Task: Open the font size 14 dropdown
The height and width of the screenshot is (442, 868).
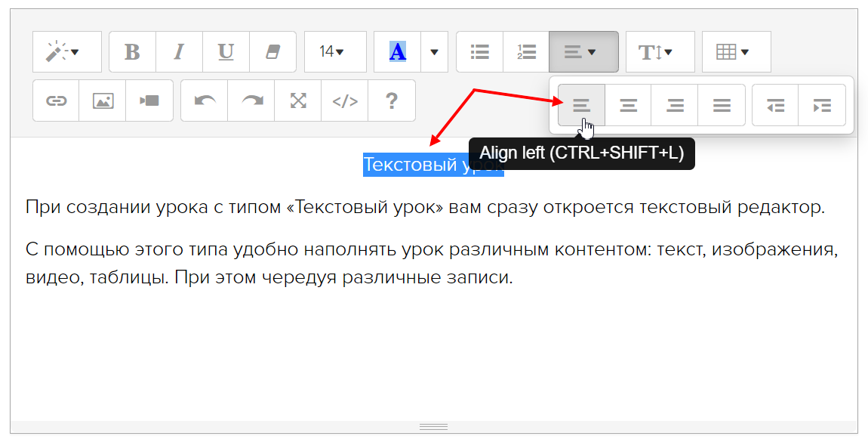Action: [334, 52]
